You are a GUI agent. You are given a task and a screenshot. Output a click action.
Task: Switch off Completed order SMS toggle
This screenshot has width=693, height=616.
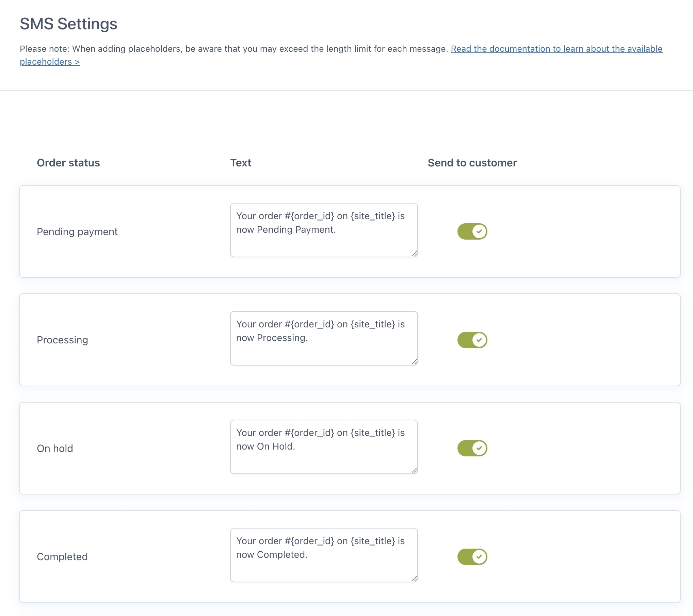(472, 556)
